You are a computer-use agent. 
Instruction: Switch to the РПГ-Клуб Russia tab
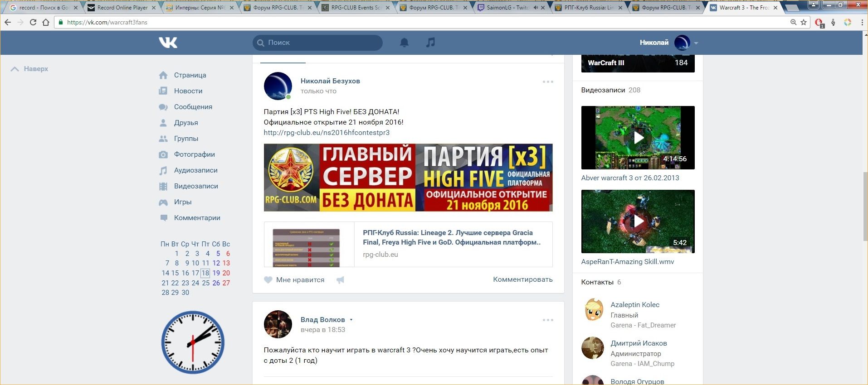coord(590,8)
